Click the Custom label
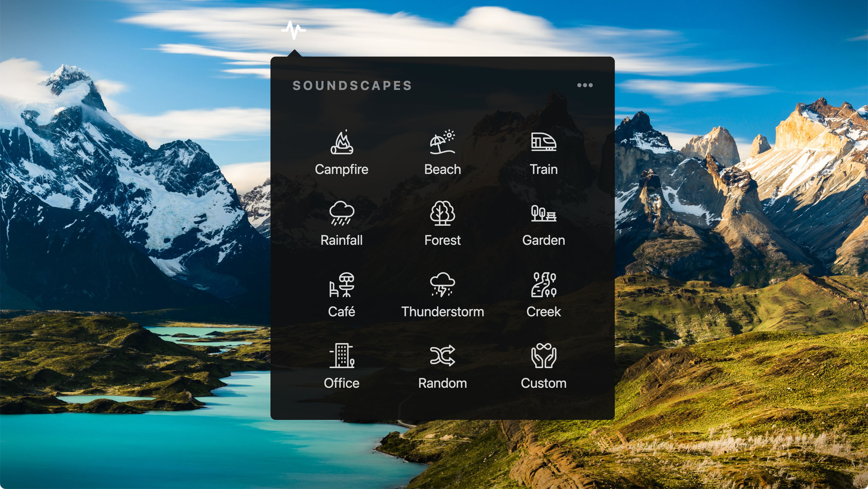Viewport: 868px width, 489px height. coord(544,383)
